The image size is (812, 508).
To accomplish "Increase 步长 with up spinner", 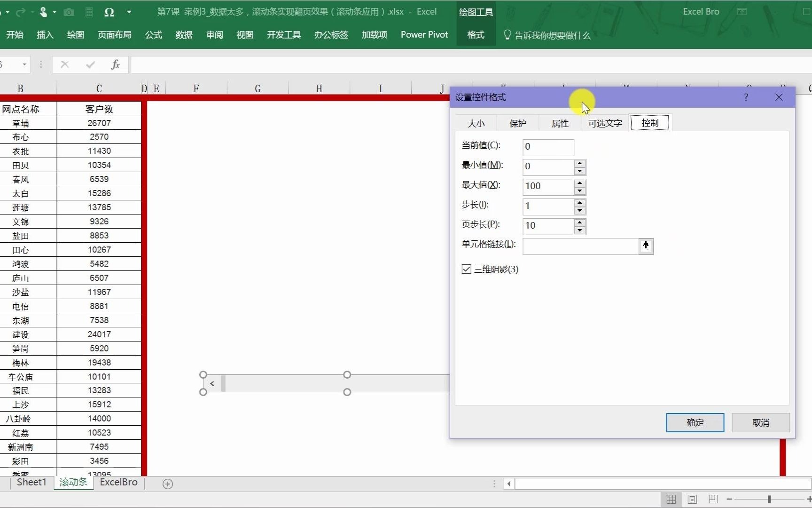I will pyautogui.click(x=580, y=203).
